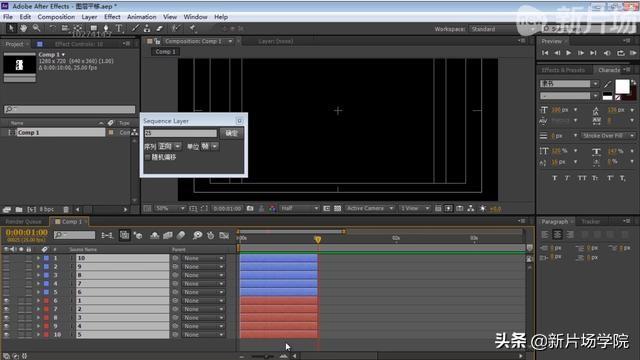Toggle All Caps in Character panel
Screen dimensions: 640x360
tap(582, 178)
